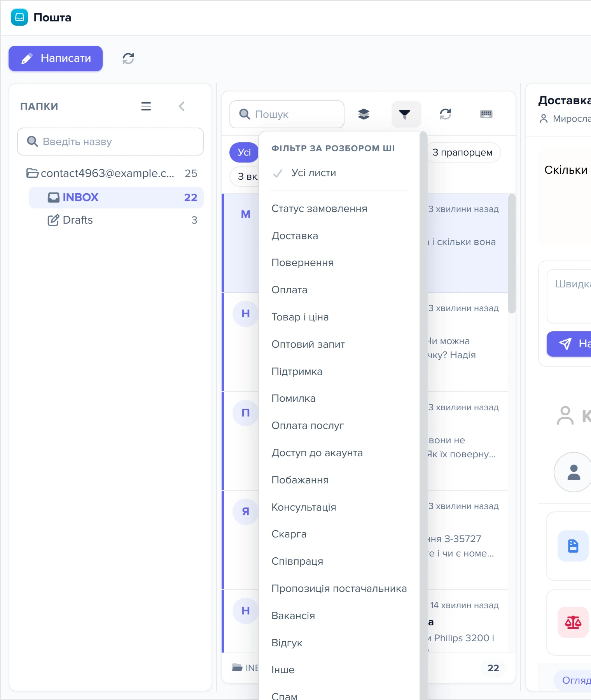
Task: Click the sender person icon under Доставка
Action: tap(544, 119)
